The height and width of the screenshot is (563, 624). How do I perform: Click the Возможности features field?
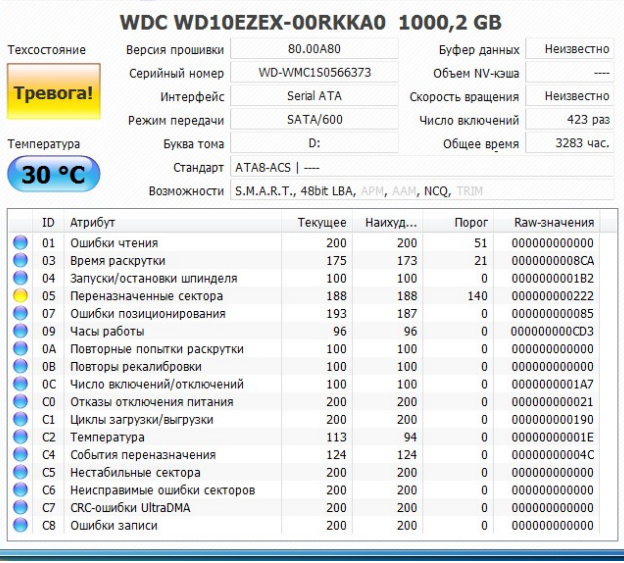[x=422, y=191]
